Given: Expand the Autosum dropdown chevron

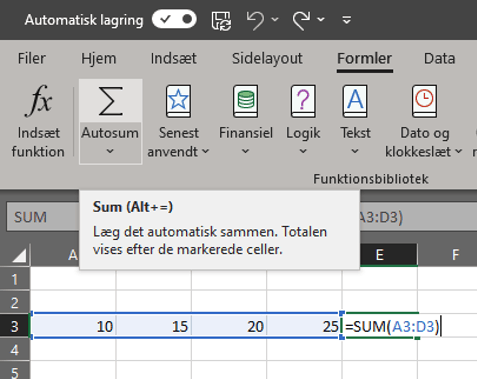Looking at the screenshot, I should (110, 151).
